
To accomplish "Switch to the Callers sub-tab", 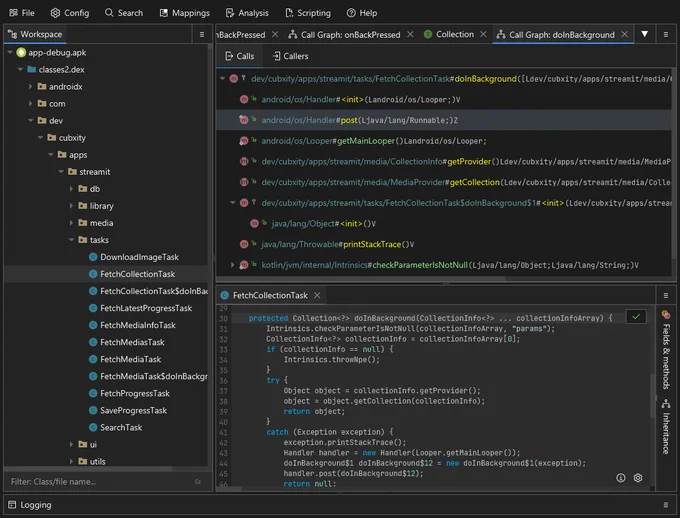I will click(x=290, y=56).
